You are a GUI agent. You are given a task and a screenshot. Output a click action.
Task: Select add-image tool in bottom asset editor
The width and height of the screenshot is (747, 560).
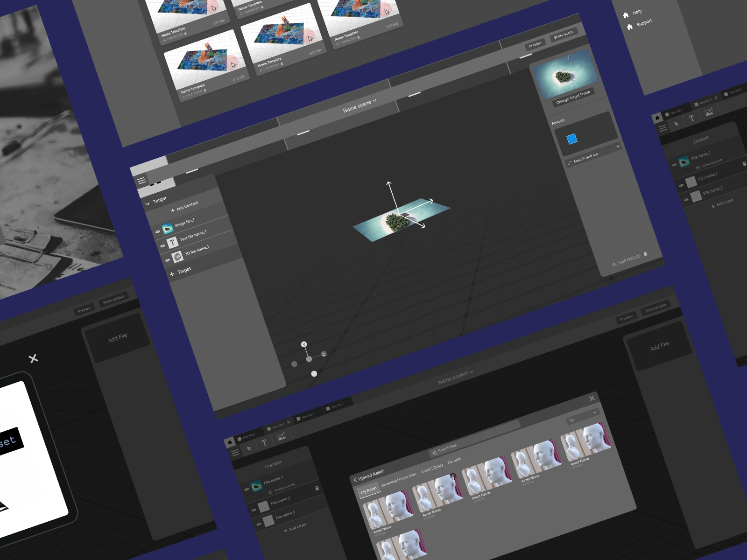point(281,437)
